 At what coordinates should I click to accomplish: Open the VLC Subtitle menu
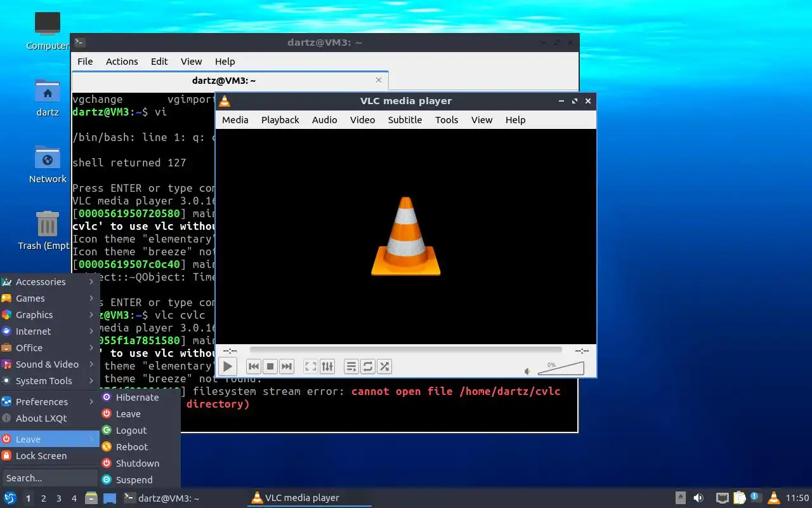click(405, 119)
